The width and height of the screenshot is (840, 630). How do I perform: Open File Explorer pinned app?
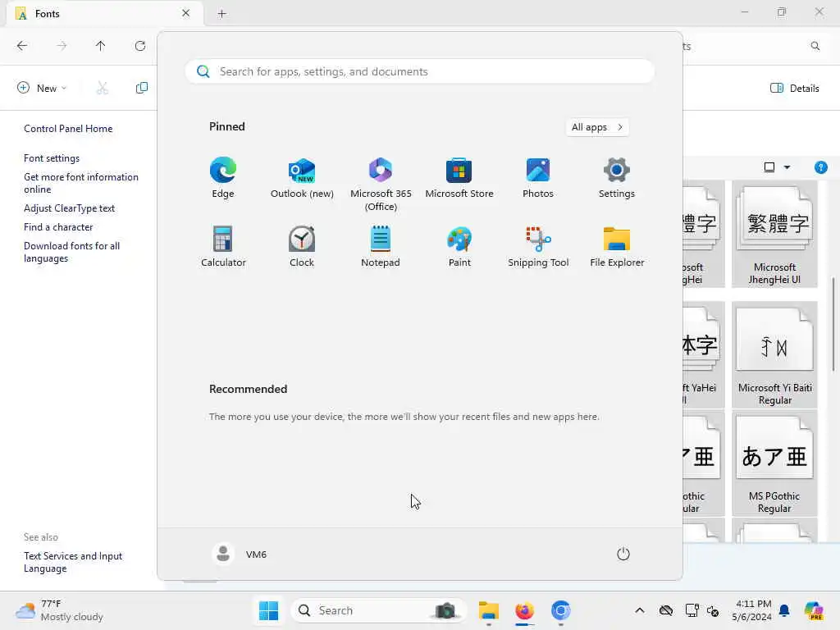point(617,247)
